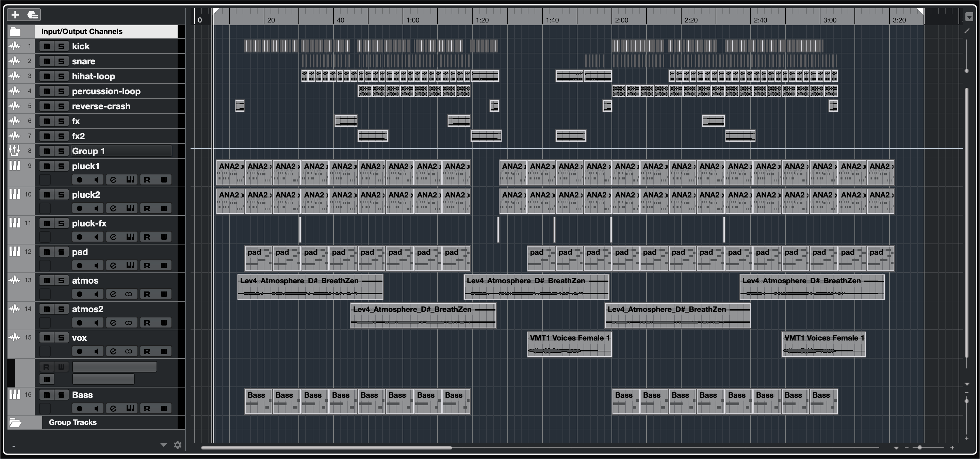Click the audio waveform icon of snare track

14,61
